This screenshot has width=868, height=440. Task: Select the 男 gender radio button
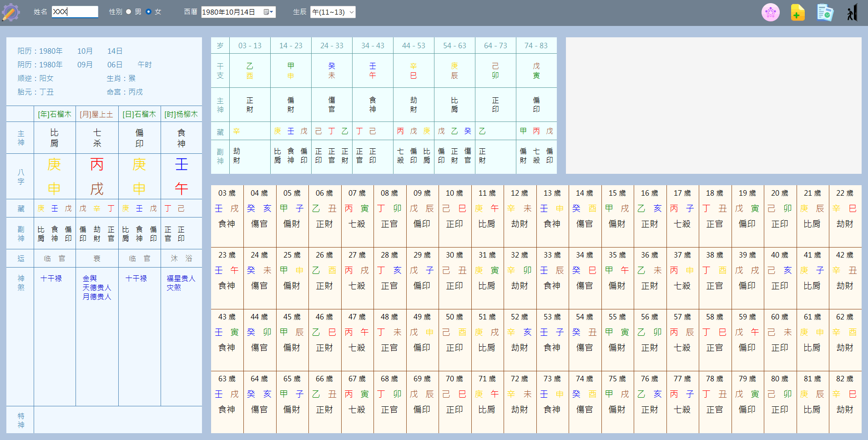click(129, 12)
